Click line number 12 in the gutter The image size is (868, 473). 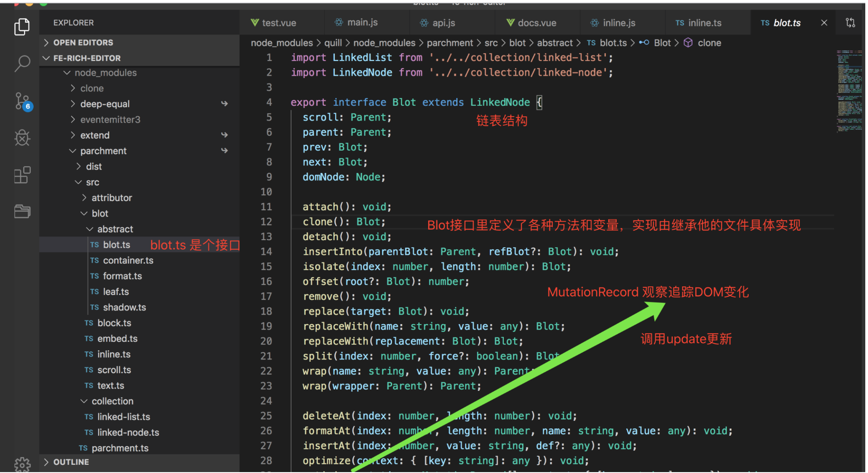(x=266, y=222)
